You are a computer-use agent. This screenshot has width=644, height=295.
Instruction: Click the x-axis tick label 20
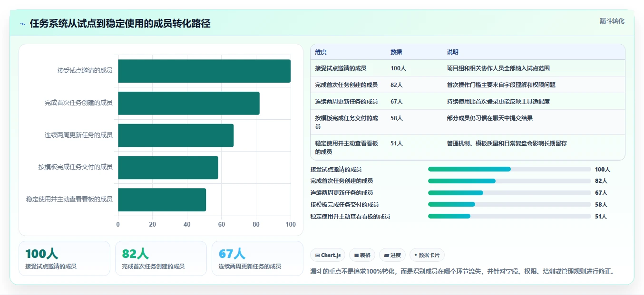pyautogui.click(x=152, y=224)
